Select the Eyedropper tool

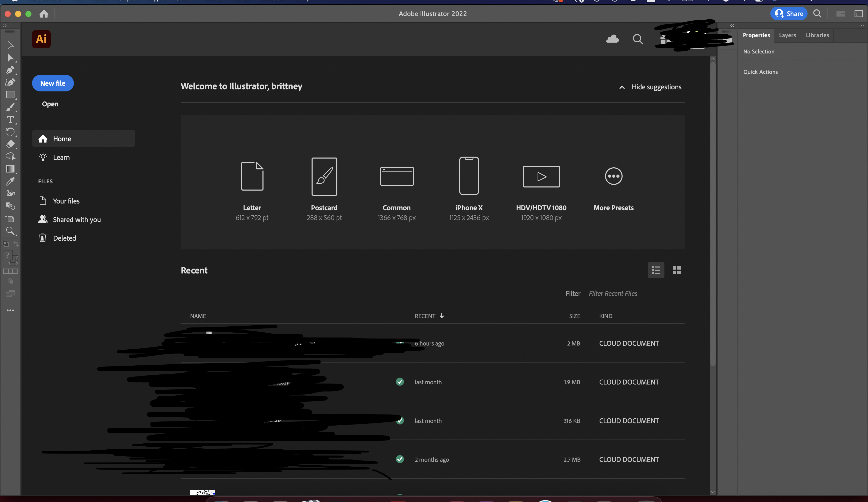coord(10,181)
